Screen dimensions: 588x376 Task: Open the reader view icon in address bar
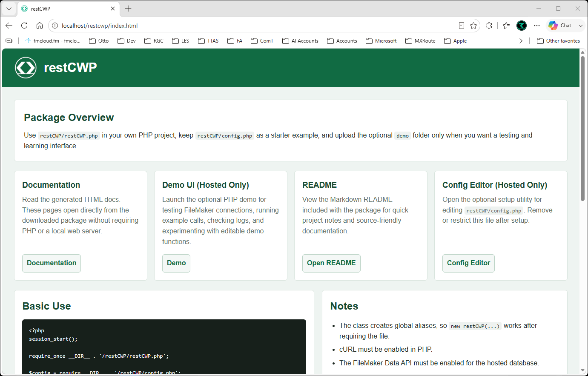462,26
